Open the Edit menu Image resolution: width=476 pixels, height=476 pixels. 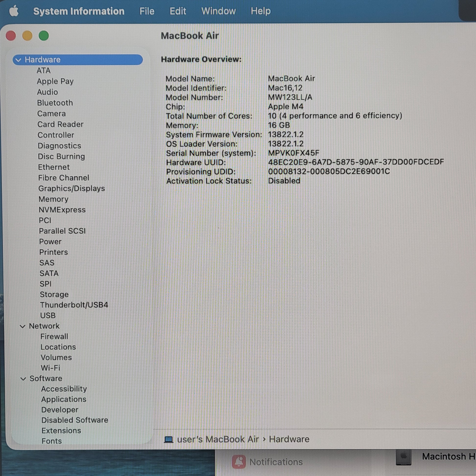178,11
